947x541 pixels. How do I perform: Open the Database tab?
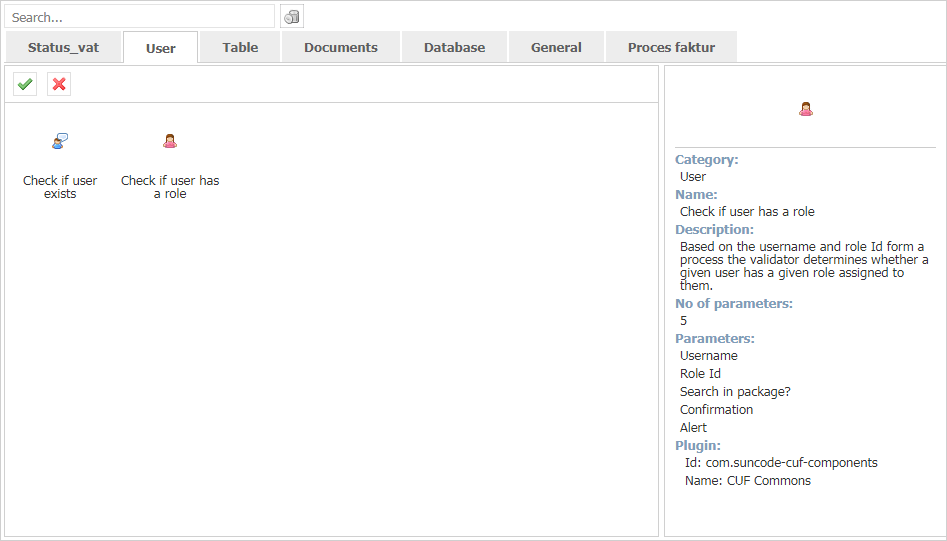point(454,47)
